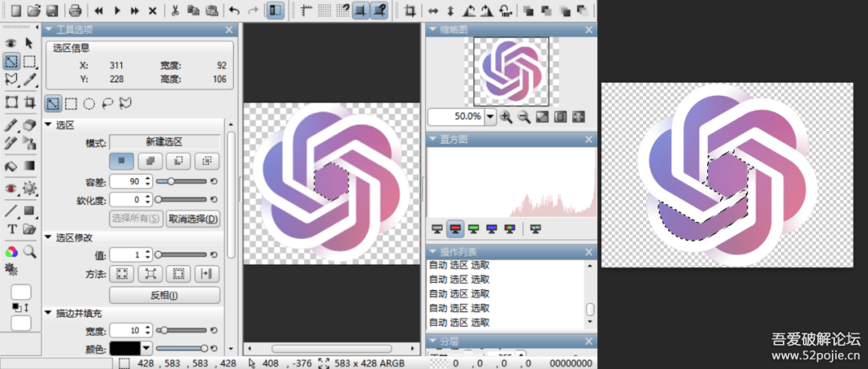Collapse the 缩略图 panel

click(432, 30)
